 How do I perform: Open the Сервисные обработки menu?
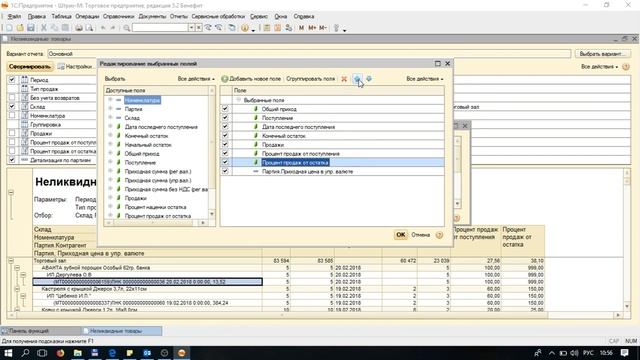218,16
